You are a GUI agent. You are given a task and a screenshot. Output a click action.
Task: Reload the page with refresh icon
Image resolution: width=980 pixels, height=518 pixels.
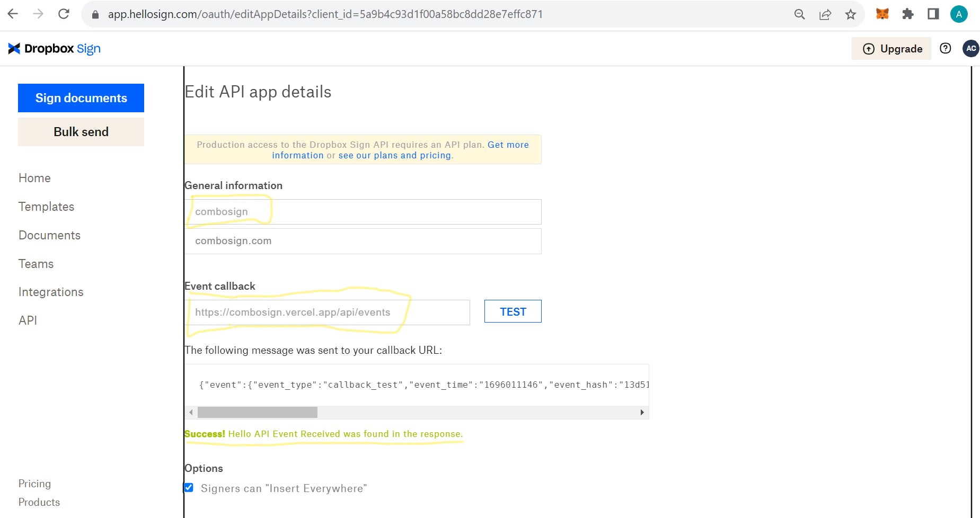(64, 14)
